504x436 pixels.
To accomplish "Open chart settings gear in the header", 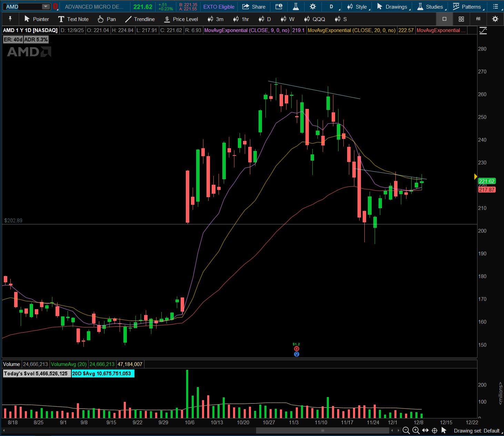I will pos(313,7).
